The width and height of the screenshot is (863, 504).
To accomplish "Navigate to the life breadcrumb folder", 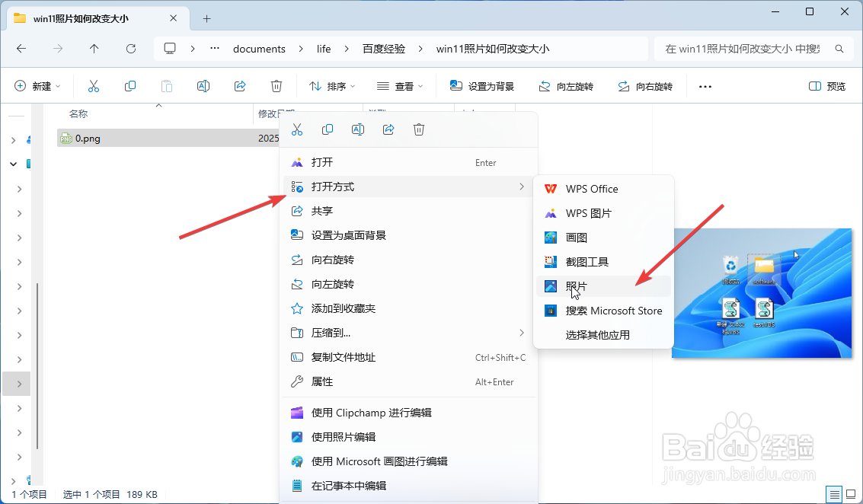I will pyautogui.click(x=323, y=48).
